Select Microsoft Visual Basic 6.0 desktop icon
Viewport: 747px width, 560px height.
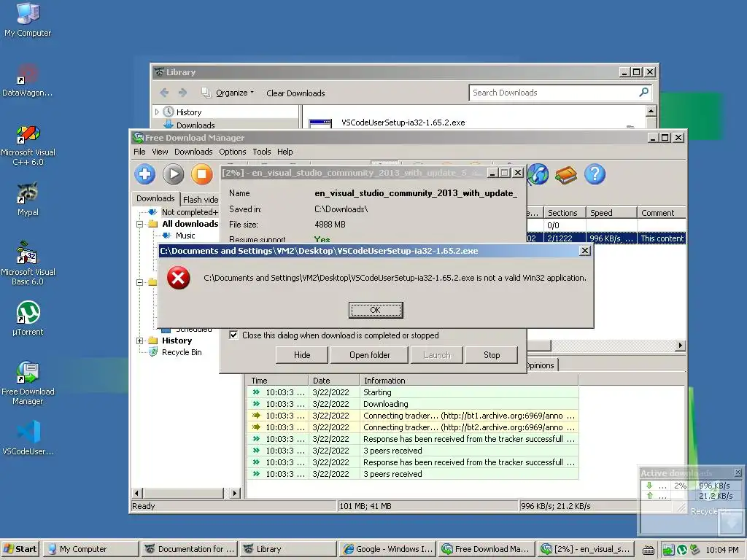coord(28,263)
